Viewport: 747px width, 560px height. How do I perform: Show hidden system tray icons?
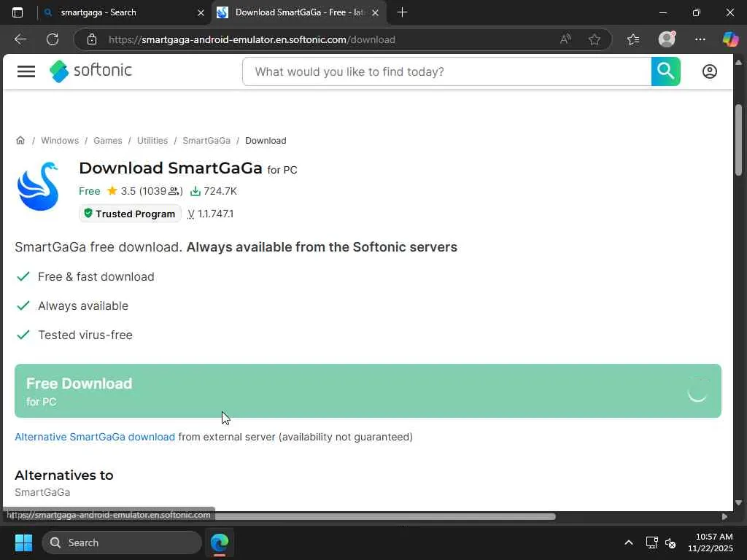point(628,542)
